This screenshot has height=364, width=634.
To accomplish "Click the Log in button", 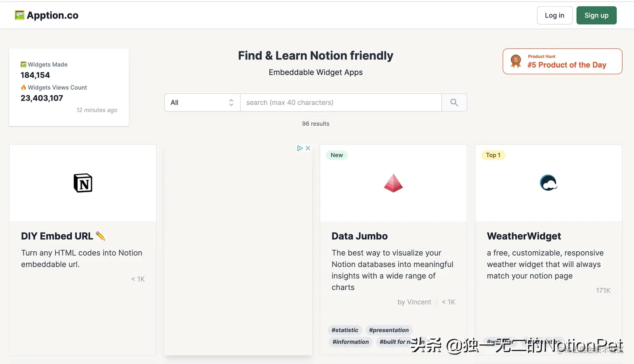I will click(554, 15).
